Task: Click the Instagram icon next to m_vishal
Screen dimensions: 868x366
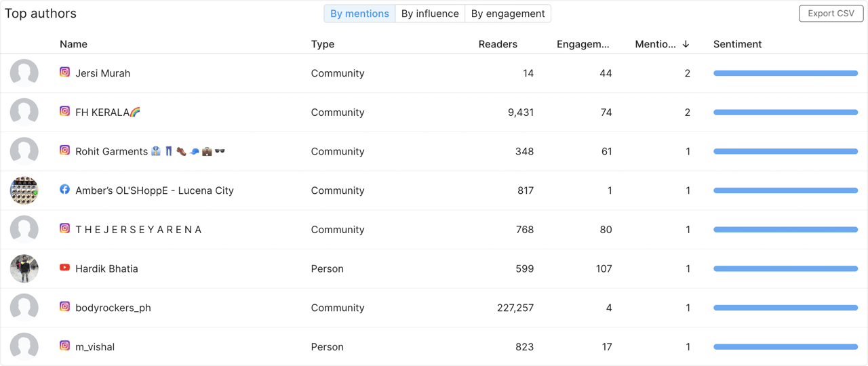Action: click(64, 346)
